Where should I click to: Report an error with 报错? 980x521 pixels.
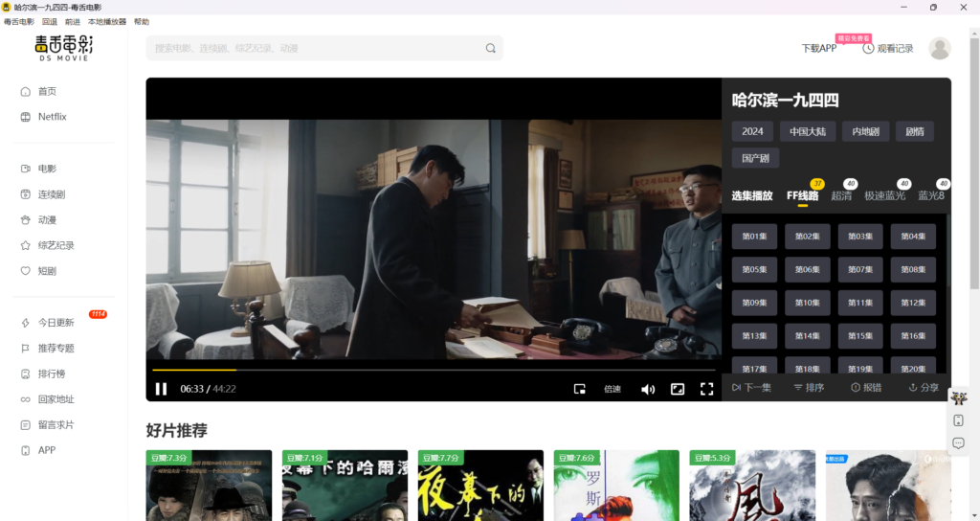click(x=866, y=388)
